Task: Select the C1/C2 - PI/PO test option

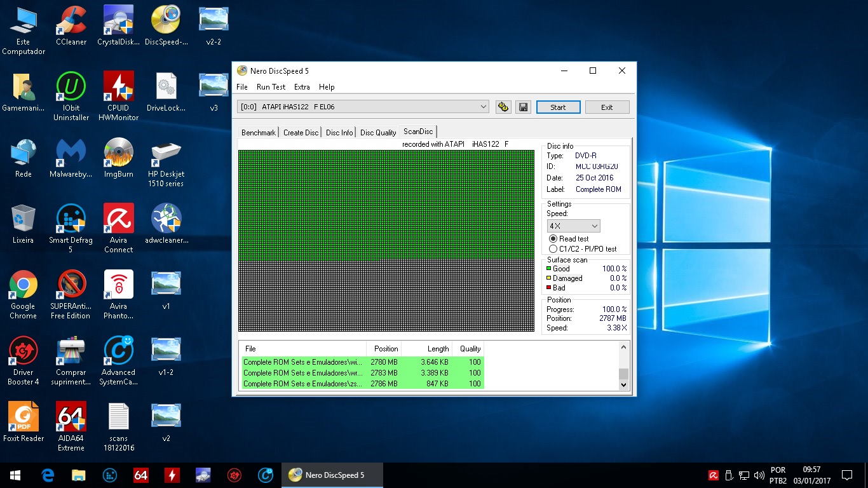Action: tap(553, 249)
